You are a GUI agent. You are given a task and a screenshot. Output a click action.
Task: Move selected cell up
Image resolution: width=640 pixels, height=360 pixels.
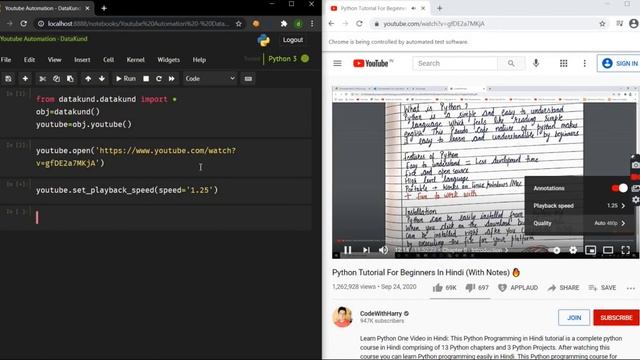pos(88,79)
